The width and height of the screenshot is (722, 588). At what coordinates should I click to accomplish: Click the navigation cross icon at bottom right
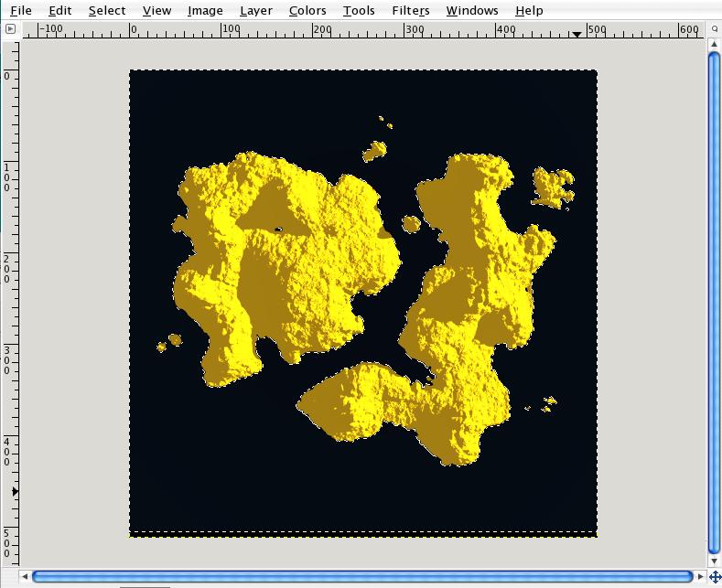714,576
